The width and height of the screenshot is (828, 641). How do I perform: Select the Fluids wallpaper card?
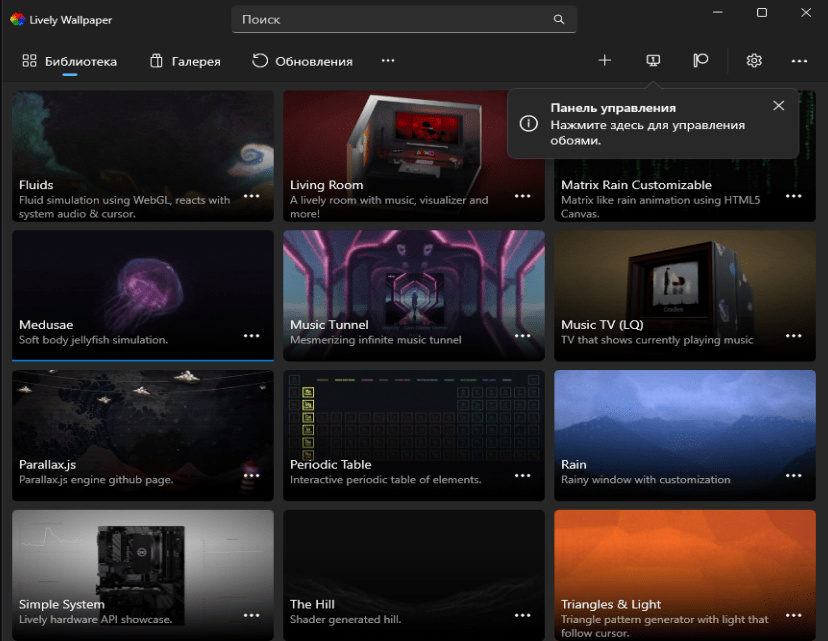click(143, 156)
